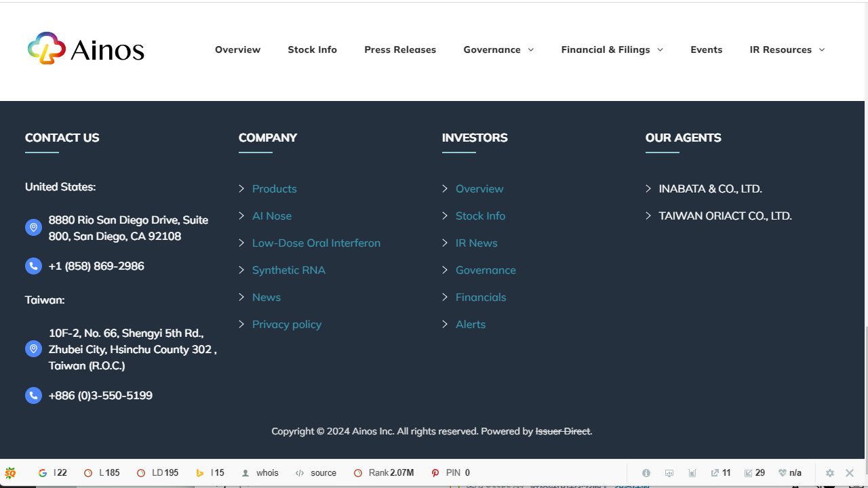Click the internal links count showing 29
This screenshot has width=868, height=488.
[x=755, y=473]
